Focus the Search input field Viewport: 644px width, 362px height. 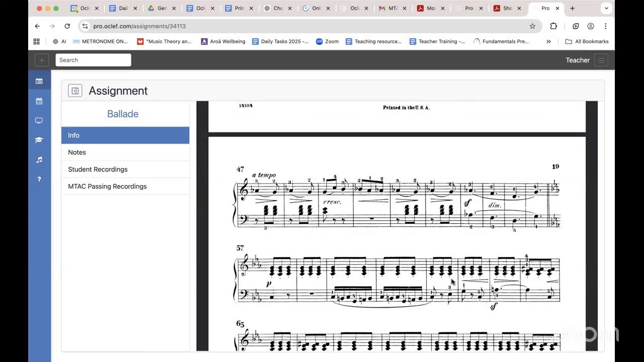tap(93, 60)
